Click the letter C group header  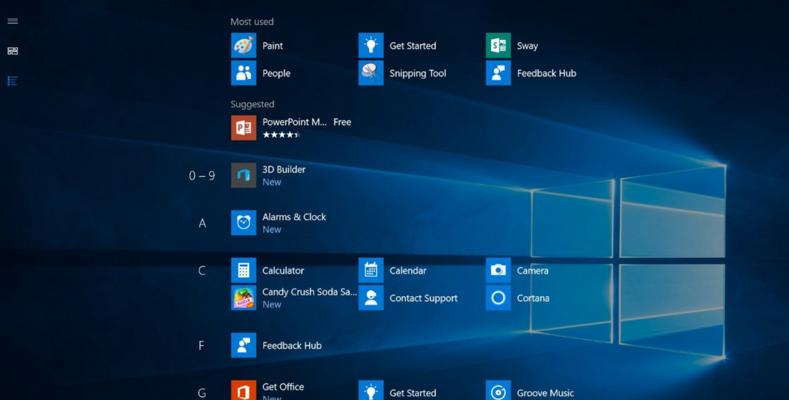[x=202, y=271]
